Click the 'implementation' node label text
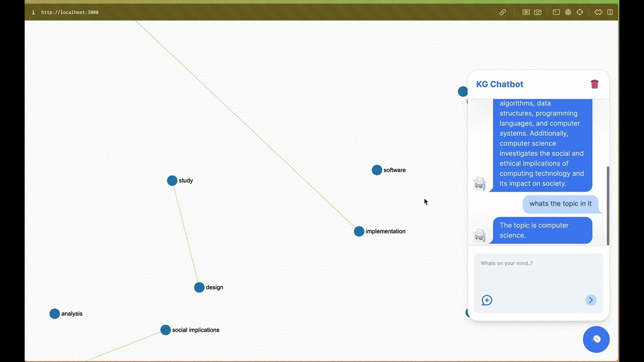The image size is (644, 362). point(385,231)
